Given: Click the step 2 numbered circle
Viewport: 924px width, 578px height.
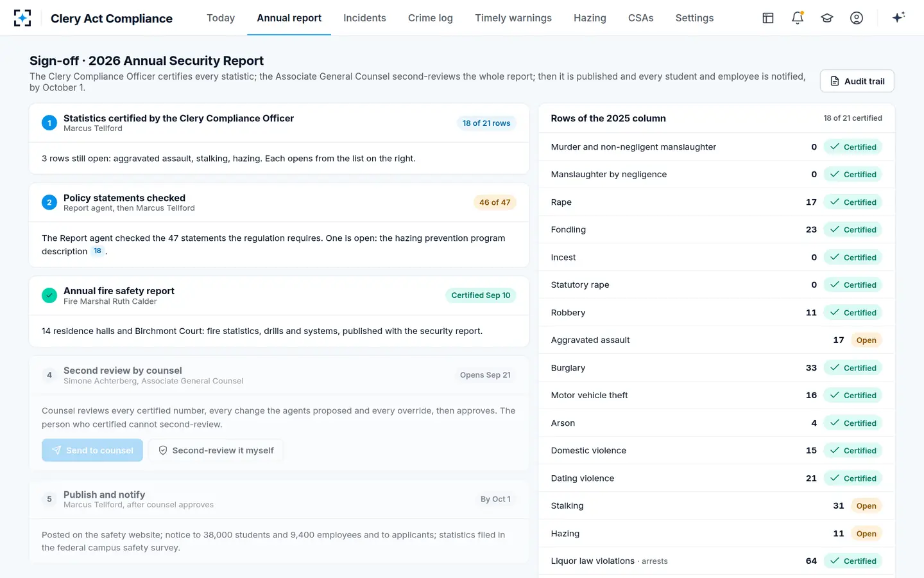Looking at the screenshot, I should coord(49,202).
